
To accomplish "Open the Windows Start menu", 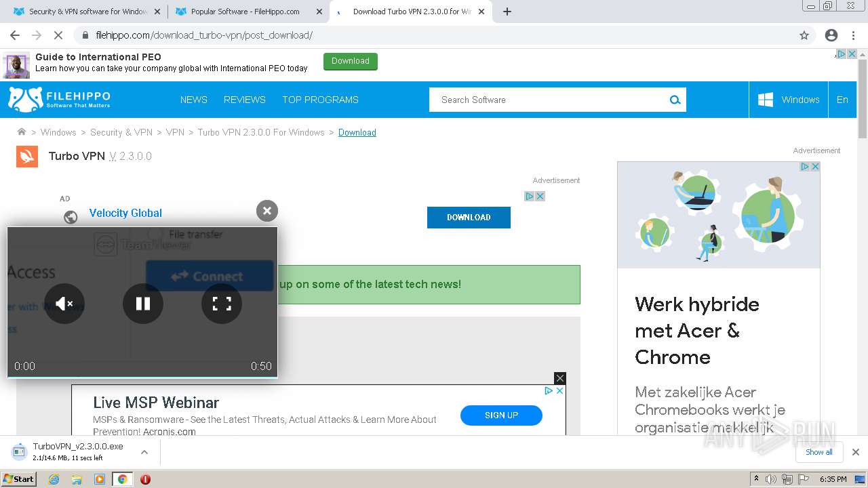I will pos(19,479).
